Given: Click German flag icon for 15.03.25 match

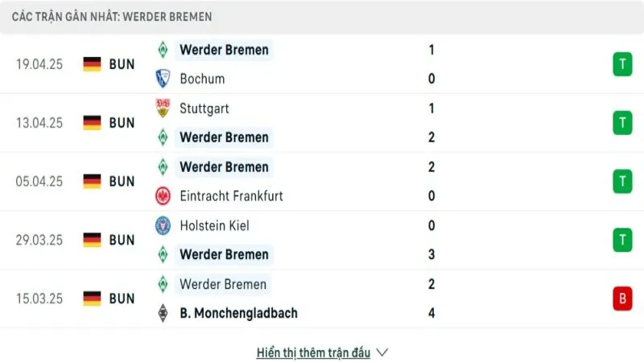Looking at the screenshot, I should tap(92, 298).
